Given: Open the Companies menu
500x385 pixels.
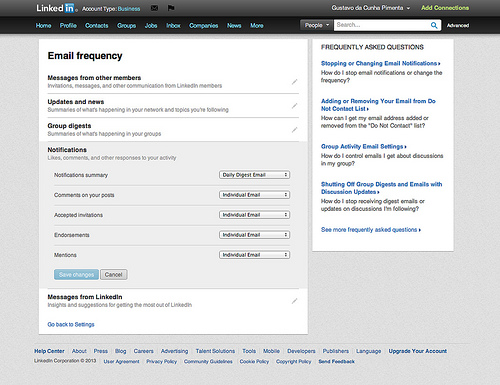Looking at the screenshot, I should pyautogui.click(x=204, y=25).
